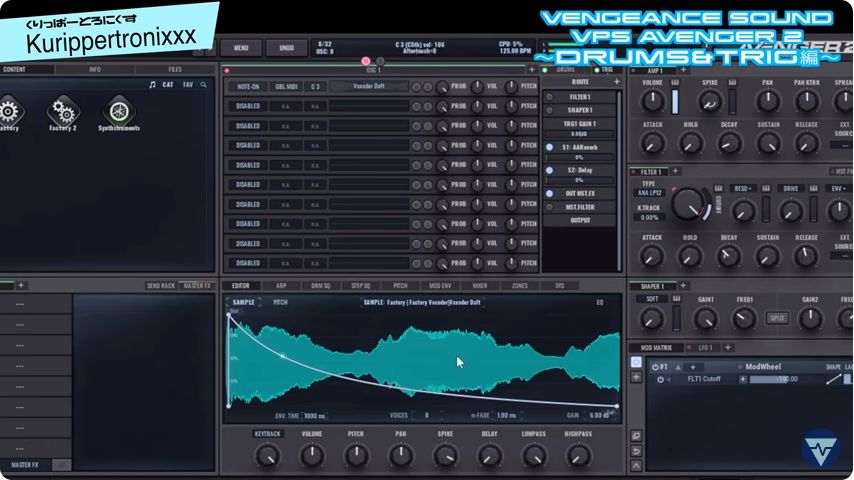Click the SPIKE velocity bars icon
Image resolution: width=854 pixels, height=480 pixels.
tap(733, 83)
